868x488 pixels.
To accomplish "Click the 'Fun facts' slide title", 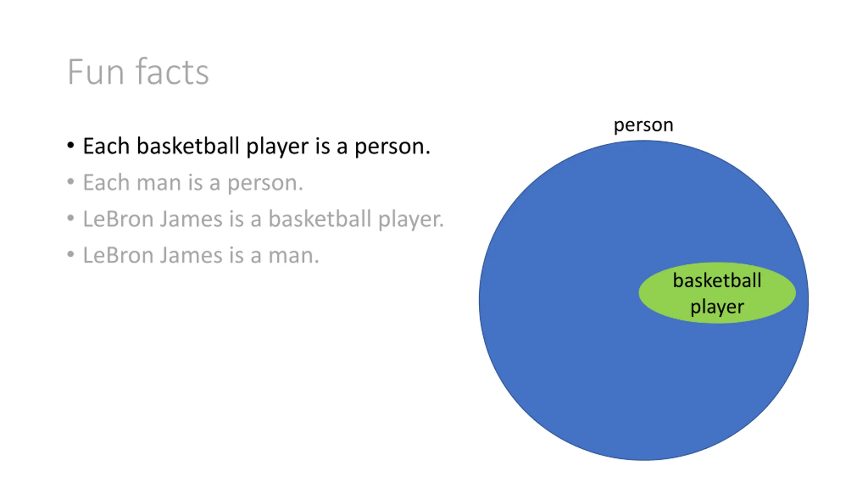I will 138,72.
